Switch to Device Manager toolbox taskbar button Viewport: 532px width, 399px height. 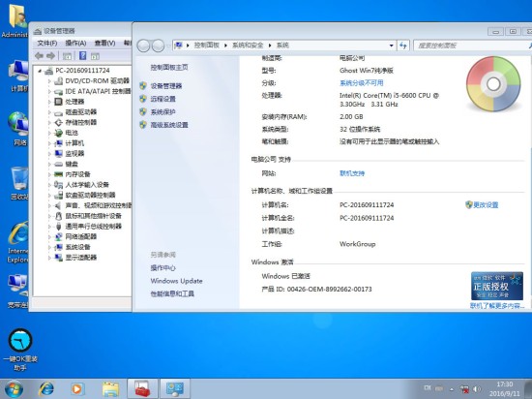pyautogui.click(x=142, y=388)
